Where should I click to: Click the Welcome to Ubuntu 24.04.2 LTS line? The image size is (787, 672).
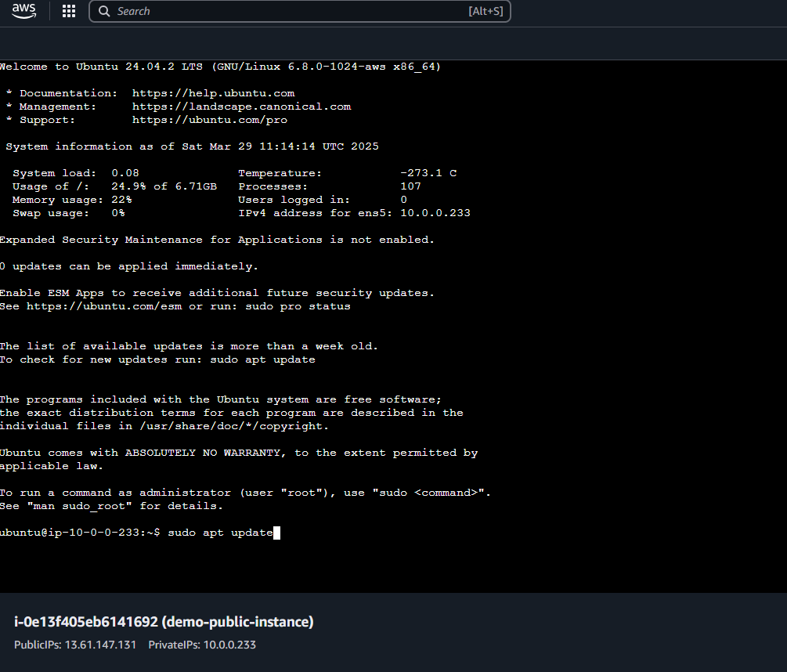(220, 67)
